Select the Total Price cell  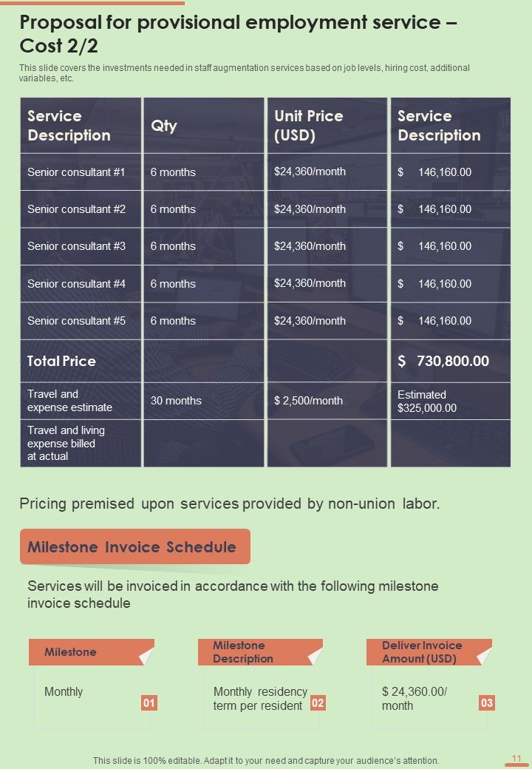[81, 361]
